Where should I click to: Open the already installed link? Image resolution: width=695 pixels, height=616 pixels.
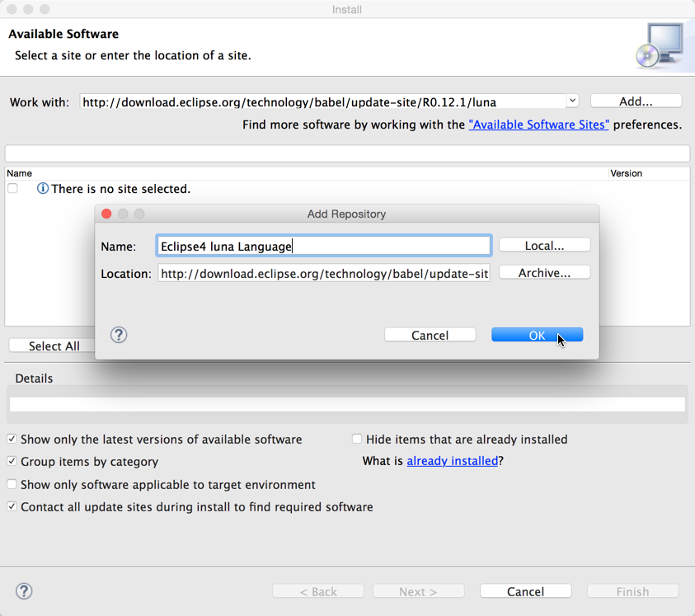pyautogui.click(x=452, y=461)
